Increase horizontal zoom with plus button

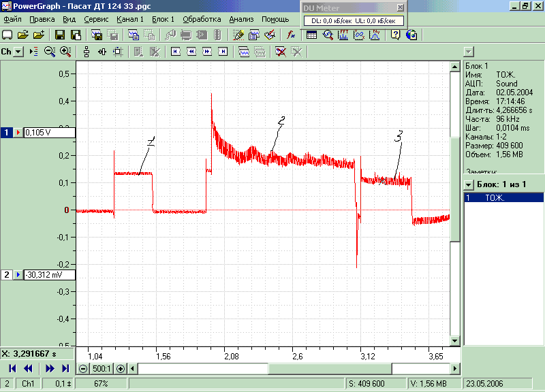coord(121,368)
